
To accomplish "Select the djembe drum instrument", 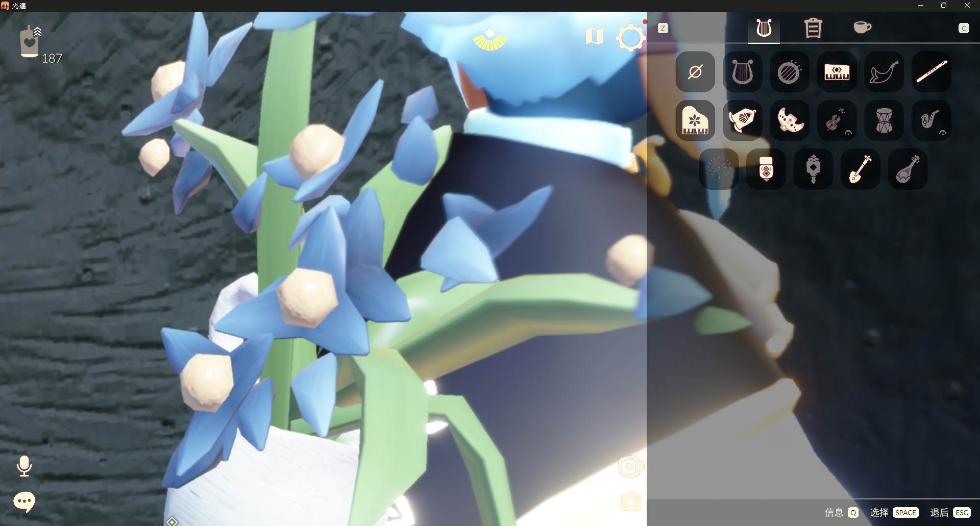I will [884, 120].
